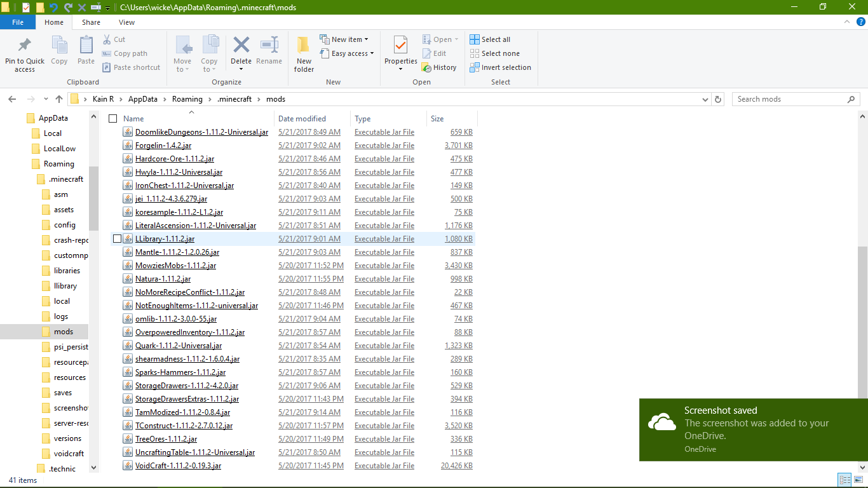The width and height of the screenshot is (868, 488).
Task: Open the New item dropdown
Action: (344, 39)
